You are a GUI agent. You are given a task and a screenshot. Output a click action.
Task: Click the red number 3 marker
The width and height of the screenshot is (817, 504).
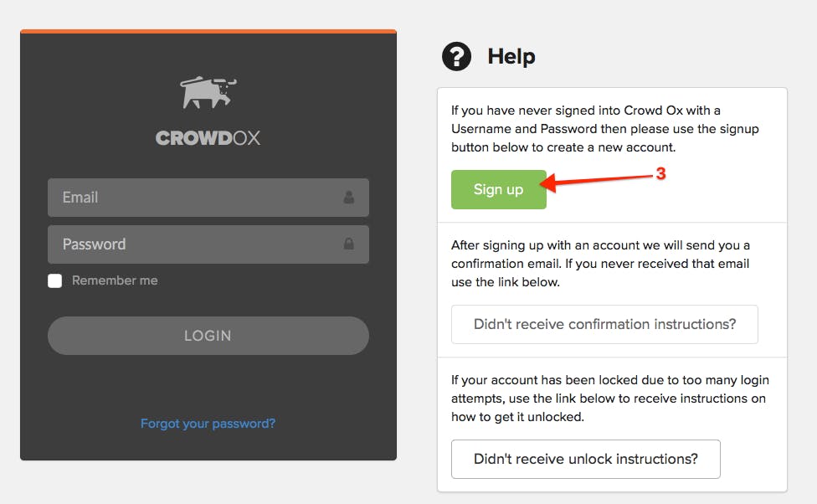click(660, 173)
